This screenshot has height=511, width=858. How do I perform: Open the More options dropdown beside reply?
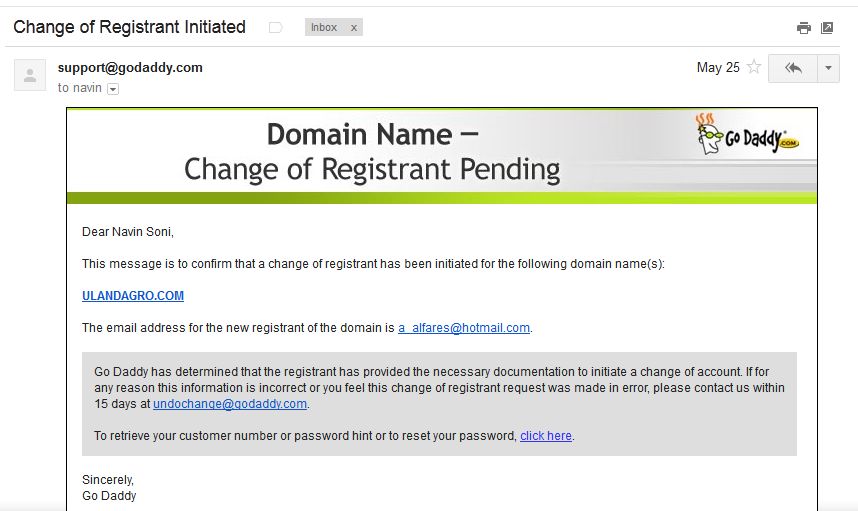pyautogui.click(x=828, y=68)
